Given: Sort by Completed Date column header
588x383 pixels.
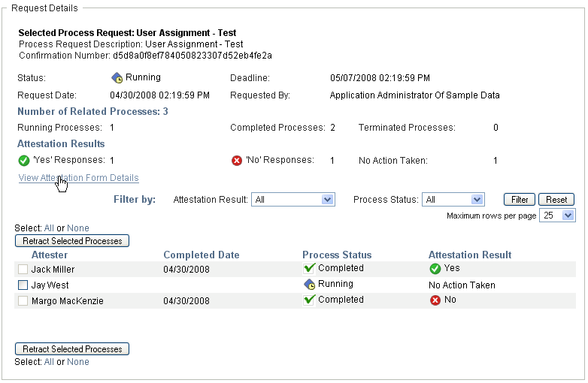Looking at the screenshot, I should point(201,255).
